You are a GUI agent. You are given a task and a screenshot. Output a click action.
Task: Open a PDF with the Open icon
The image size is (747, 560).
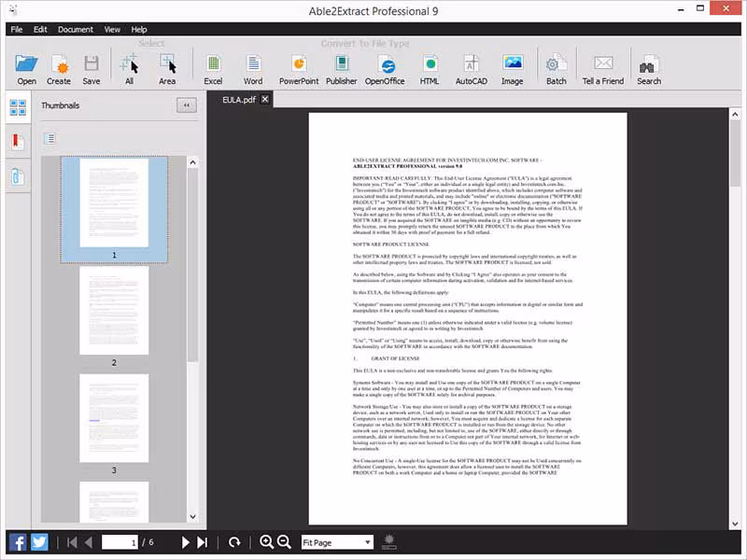pos(26,69)
